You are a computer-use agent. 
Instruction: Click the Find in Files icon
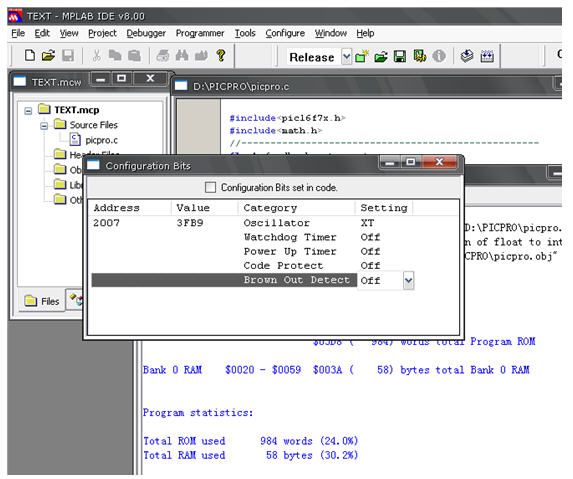(x=201, y=56)
